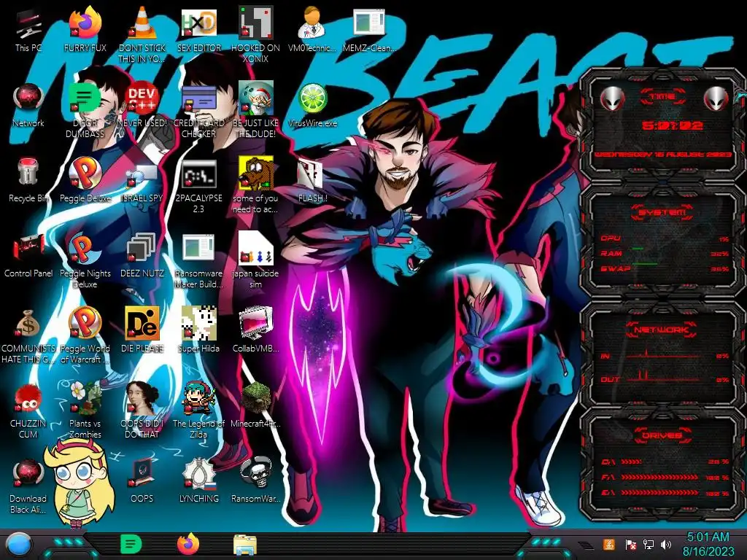This screenshot has height=560, width=747.
Task: Open the VM0Technic... doctor icon
Action: click(312, 29)
